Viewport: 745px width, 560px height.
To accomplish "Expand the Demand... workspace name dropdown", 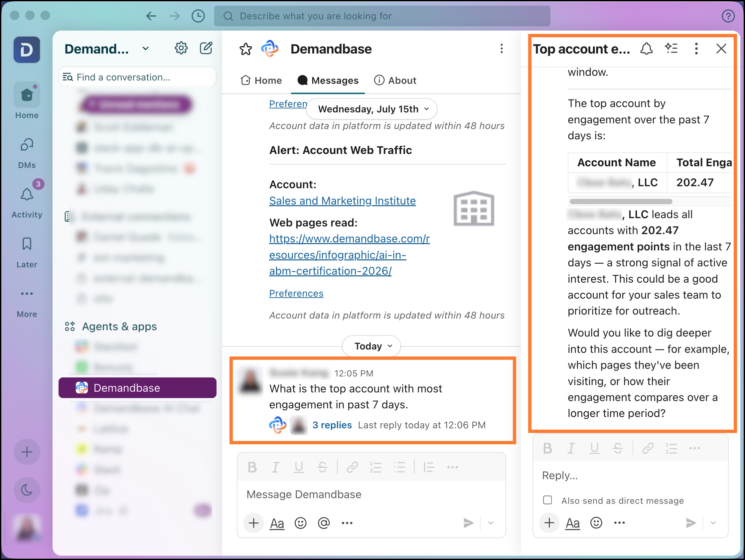I will click(x=145, y=49).
